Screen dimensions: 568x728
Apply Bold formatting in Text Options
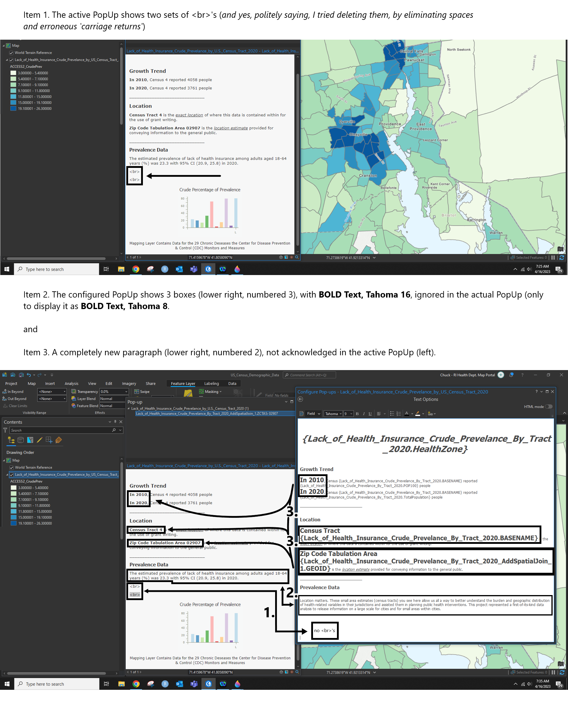tap(357, 414)
